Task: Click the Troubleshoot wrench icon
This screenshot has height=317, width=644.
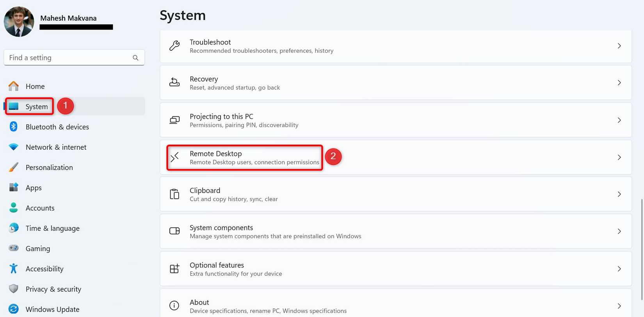Action: click(x=174, y=46)
